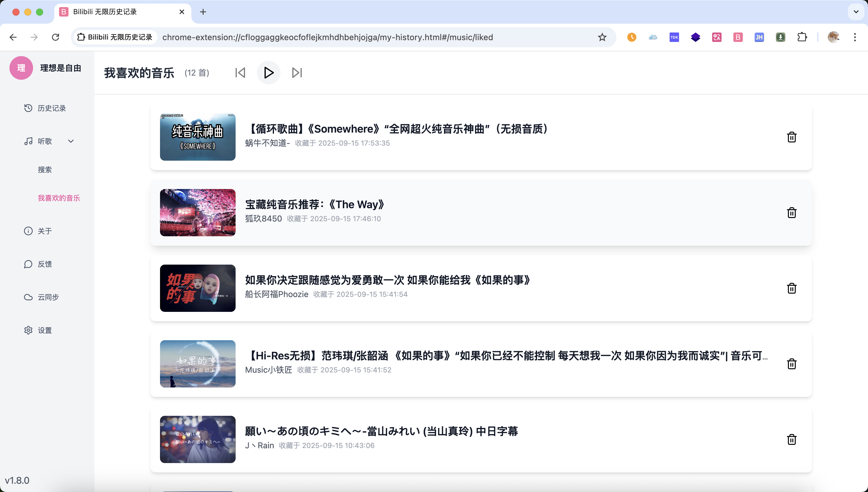Click version label v1.8.0
The image size is (868, 492).
[x=17, y=480]
